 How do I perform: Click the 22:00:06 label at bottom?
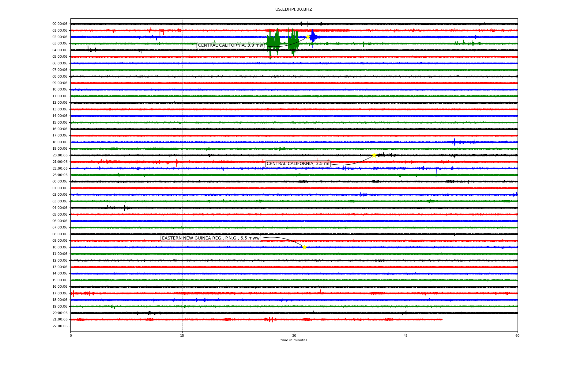pos(60,326)
